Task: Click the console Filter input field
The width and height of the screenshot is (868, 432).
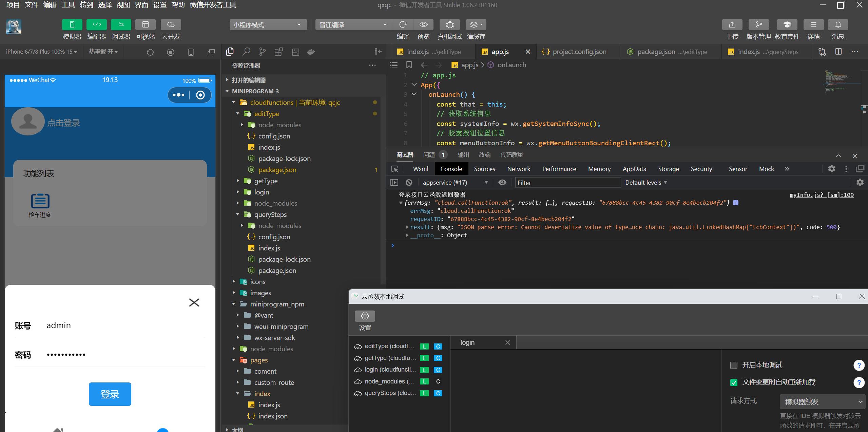Action: [567, 183]
